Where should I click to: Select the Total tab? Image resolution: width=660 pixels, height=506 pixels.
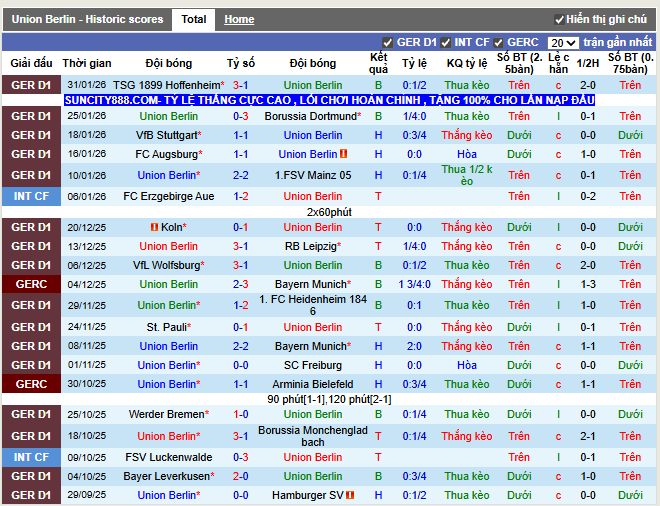pos(194,19)
